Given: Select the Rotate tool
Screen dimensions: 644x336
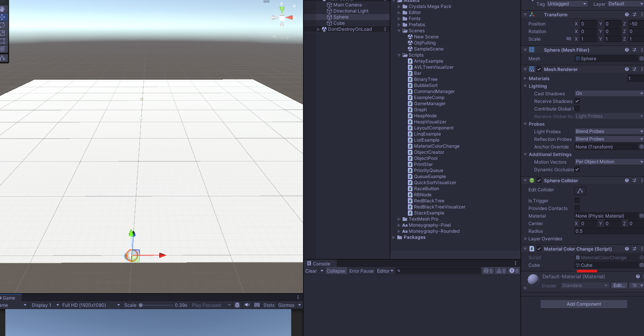Looking at the screenshot, I should 2,25.
